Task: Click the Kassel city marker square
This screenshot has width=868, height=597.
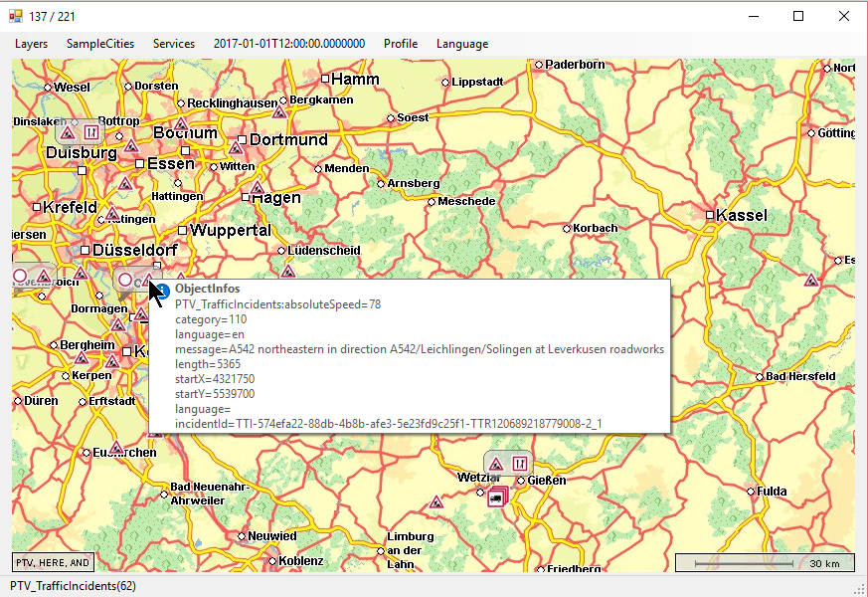Action: tap(710, 215)
